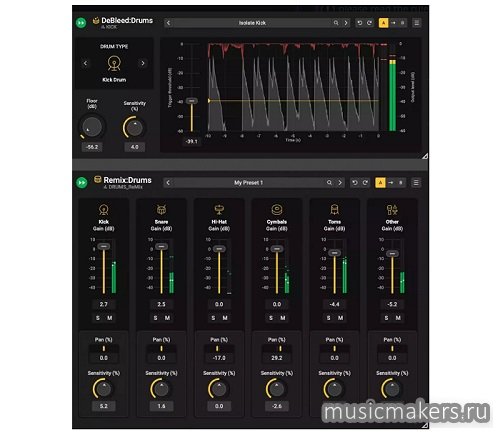The image size is (500, 435).
Task: Mute the Hi-Hat channel
Action: point(225,318)
